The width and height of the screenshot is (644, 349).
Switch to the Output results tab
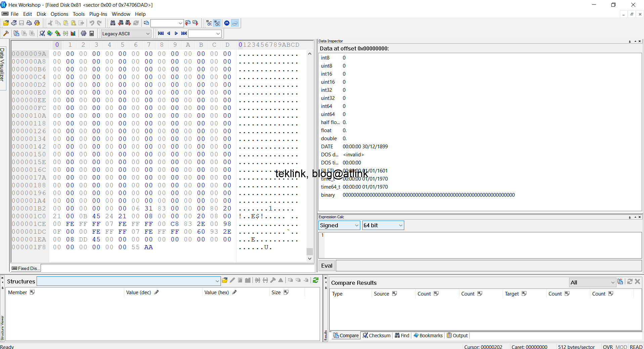click(457, 335)
